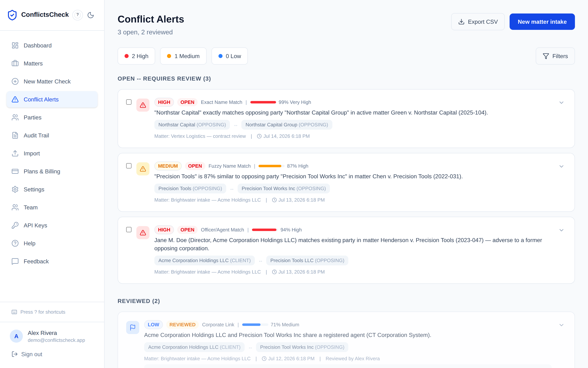Select the Officer/Agent Match alert checkbox
The width and height of the screenshot is (588, 368).
point(129,230)
